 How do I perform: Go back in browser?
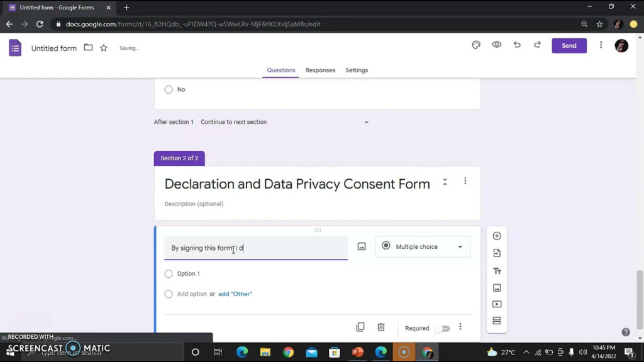pos(9,25)
